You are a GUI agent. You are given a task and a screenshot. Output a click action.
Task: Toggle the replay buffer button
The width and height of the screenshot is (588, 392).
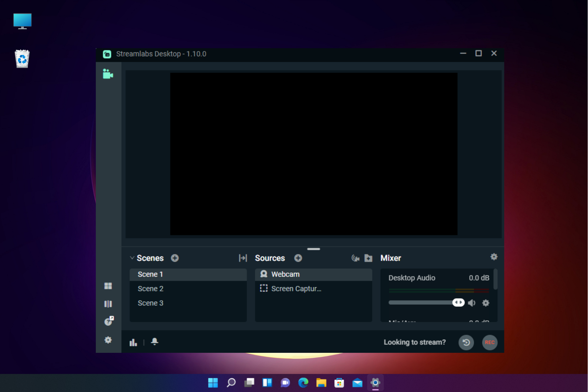466,342
